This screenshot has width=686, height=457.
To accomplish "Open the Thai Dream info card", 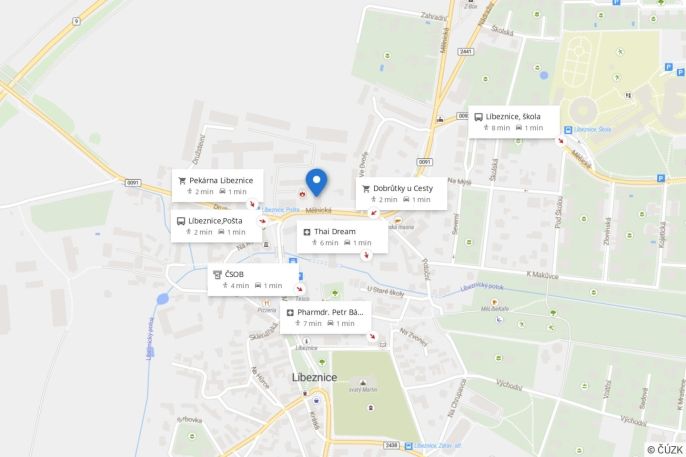I will [x=342, y=237].
